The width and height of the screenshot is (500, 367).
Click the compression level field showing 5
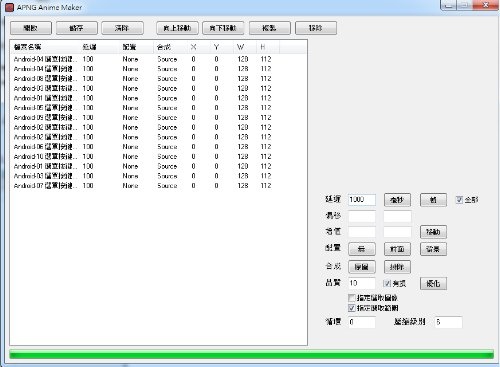(448, 322)
